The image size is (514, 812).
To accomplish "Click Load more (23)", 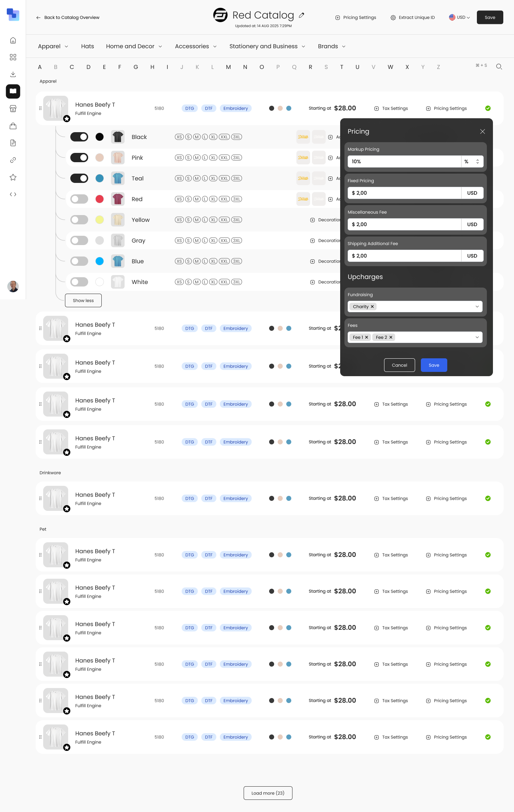I will tap(268, 793).
